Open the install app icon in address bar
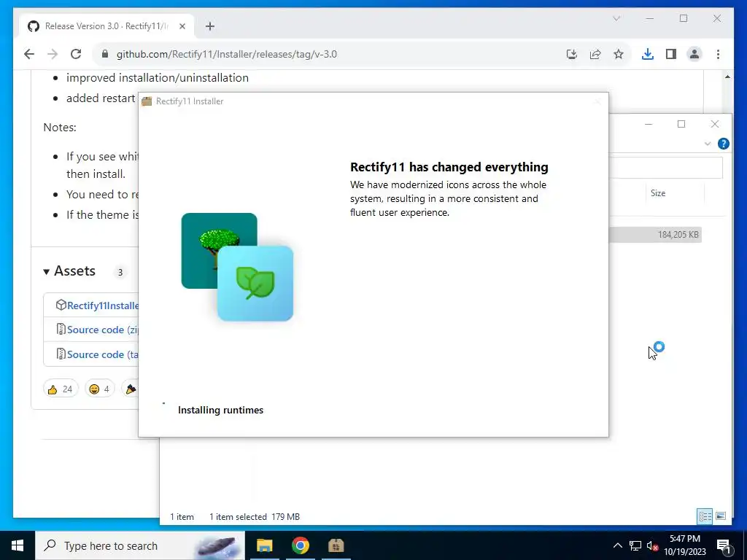Screen dimensions: 747x560 coord(572,54)
